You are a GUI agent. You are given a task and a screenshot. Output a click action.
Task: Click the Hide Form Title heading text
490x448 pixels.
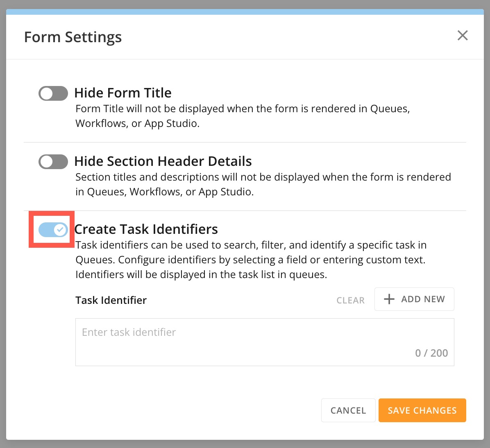123,93
